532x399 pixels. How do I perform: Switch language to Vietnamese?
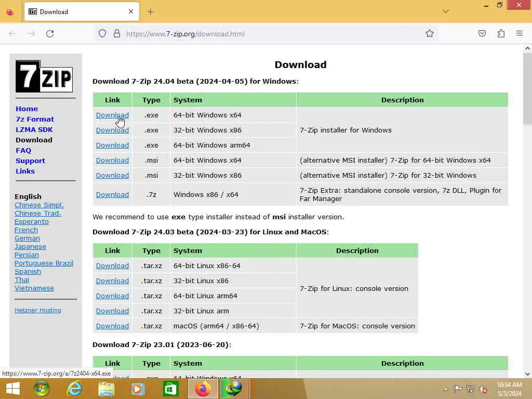(x=34, y=288)
